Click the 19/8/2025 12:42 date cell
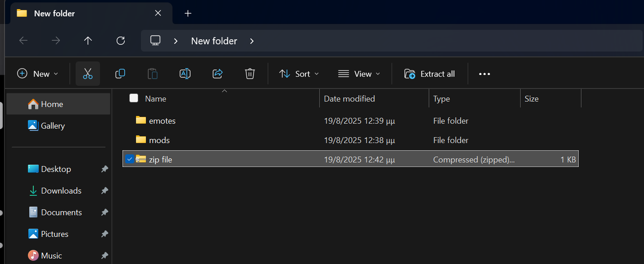The height and width of the screenshot is (264, 644). coord(359,159)
